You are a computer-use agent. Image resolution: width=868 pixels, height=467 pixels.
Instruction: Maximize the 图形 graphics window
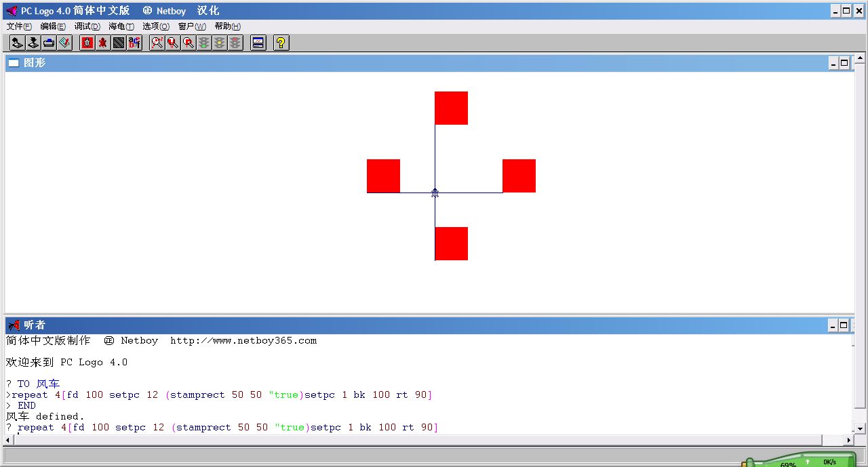pos(844,63)
